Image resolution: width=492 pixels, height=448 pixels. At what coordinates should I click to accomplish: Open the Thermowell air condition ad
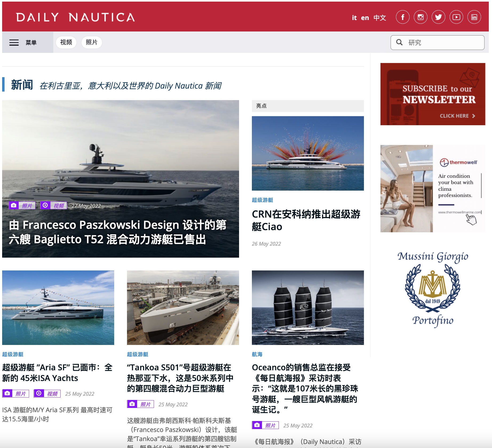pos(433,188)
